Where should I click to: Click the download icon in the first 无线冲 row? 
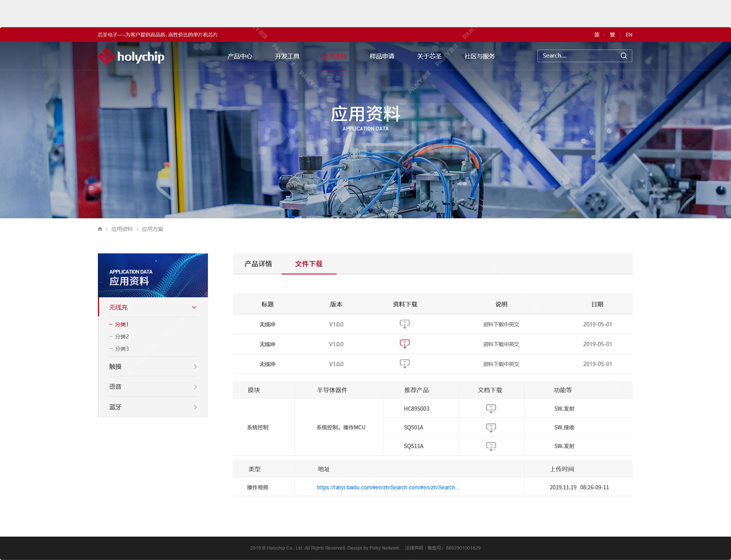coord(404,324)
